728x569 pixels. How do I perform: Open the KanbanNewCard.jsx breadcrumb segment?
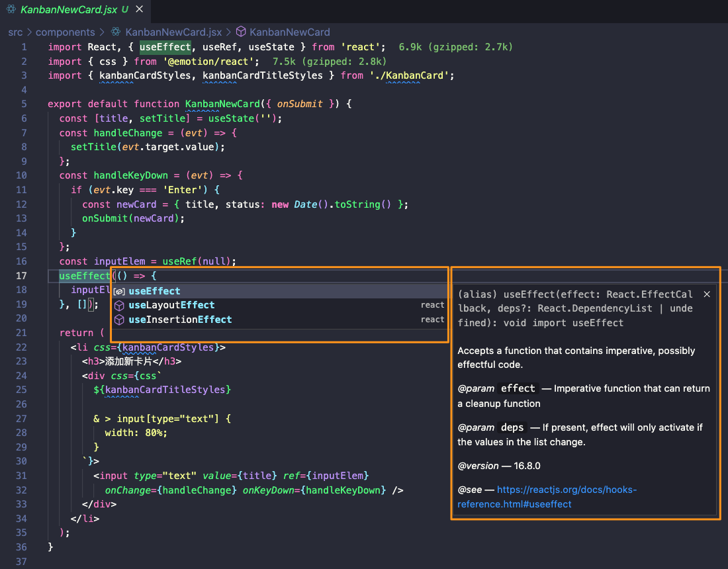(x=173, y=32)
